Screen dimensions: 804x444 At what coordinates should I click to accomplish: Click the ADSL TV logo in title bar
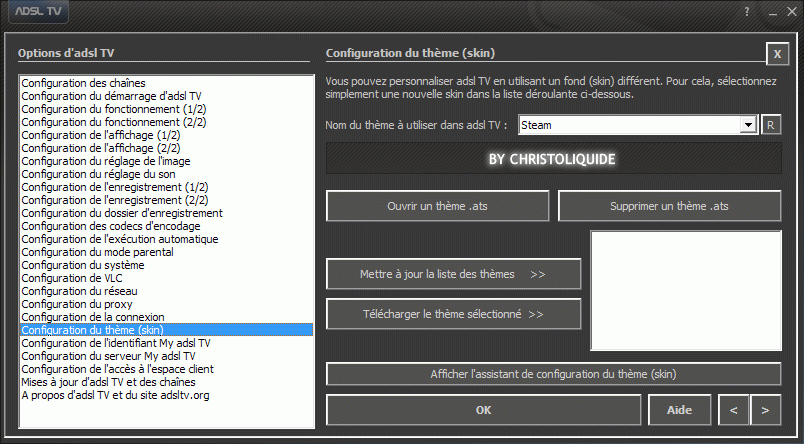click(38, 11)
